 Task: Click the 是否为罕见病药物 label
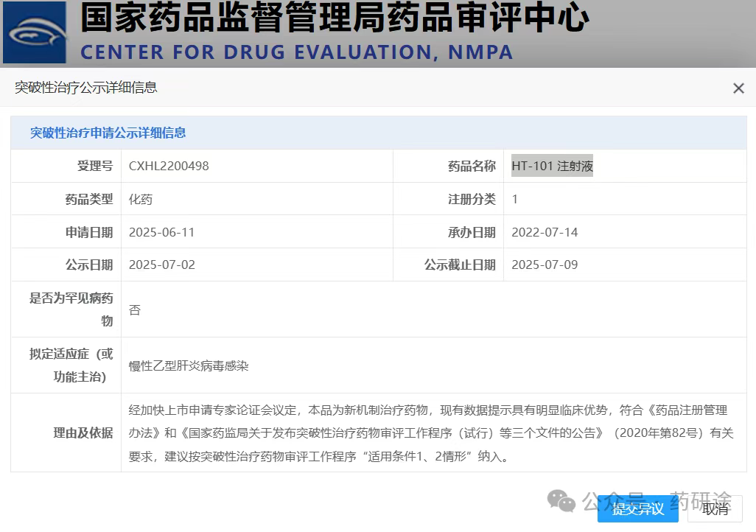71,309
